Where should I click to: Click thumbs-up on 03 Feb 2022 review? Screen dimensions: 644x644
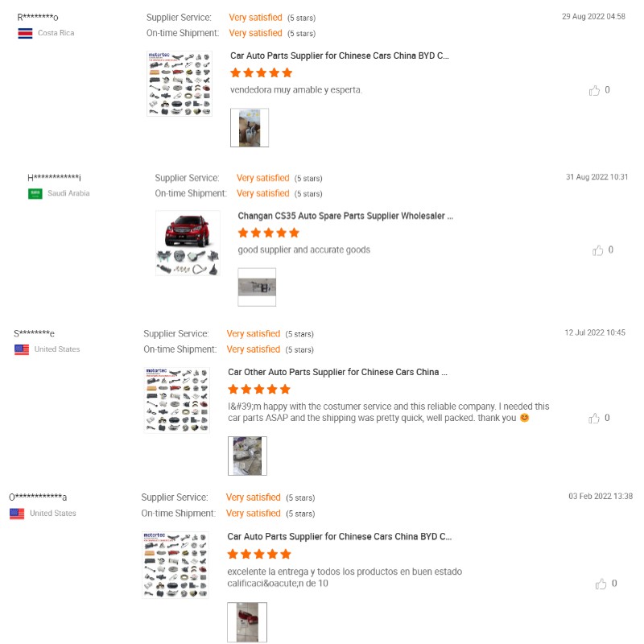(x=601, y=584)
